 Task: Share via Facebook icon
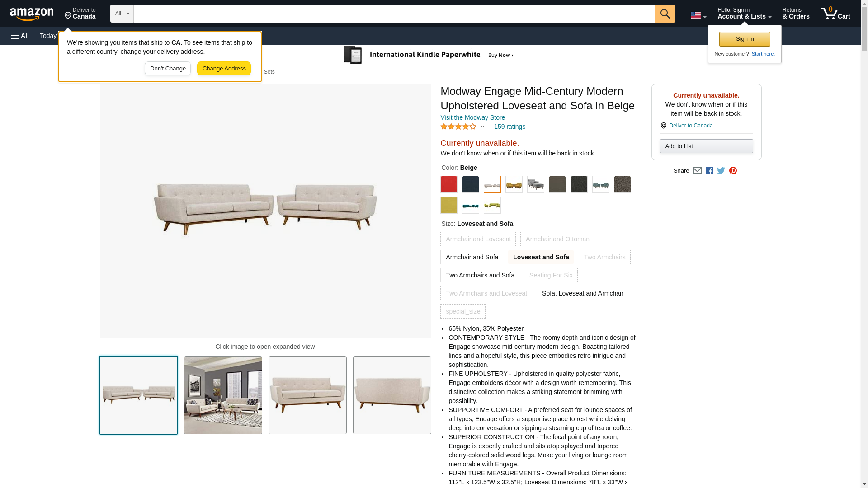click(709, 171)
